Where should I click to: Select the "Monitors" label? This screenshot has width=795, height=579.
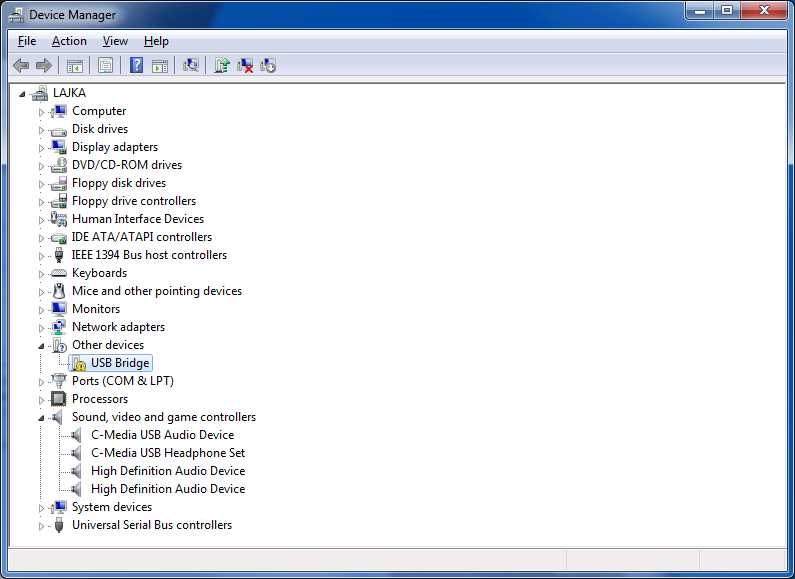[96, 309]
